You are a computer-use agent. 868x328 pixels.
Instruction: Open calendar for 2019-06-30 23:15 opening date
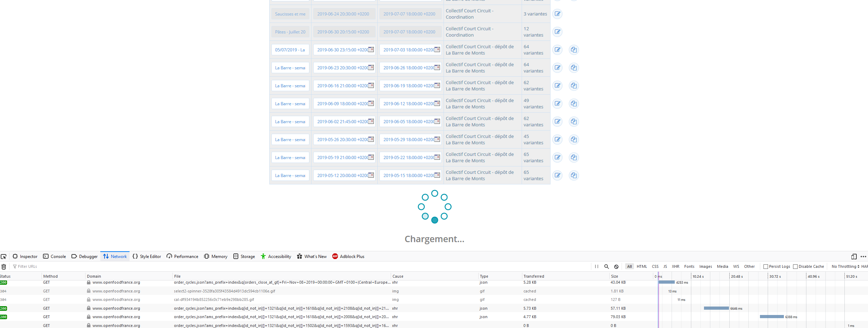(x=371, y=50)
